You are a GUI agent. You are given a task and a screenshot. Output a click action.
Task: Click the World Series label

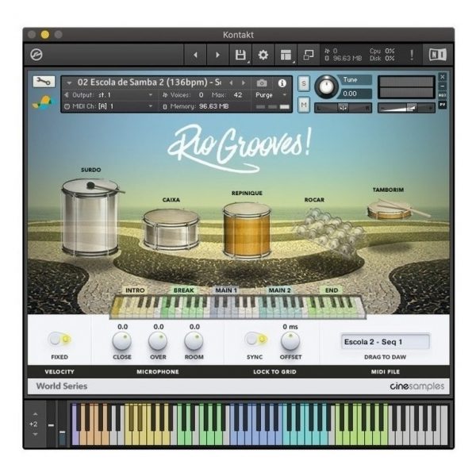62,386
